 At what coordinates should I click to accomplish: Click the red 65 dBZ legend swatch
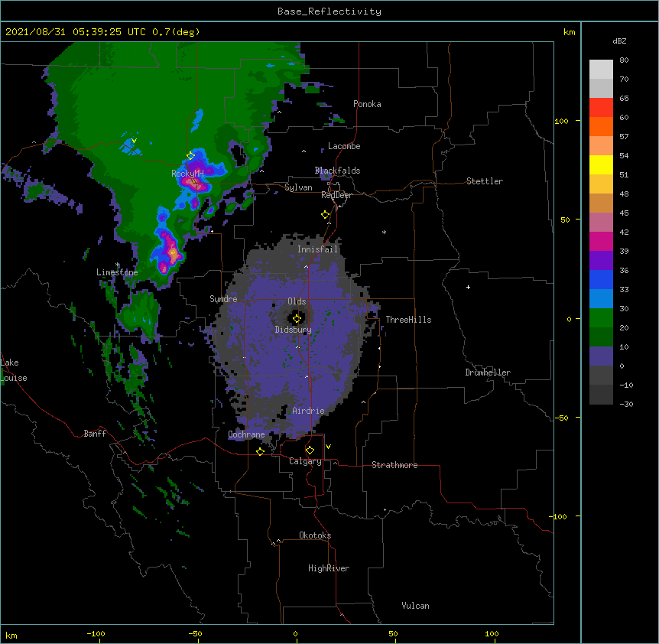601,108
